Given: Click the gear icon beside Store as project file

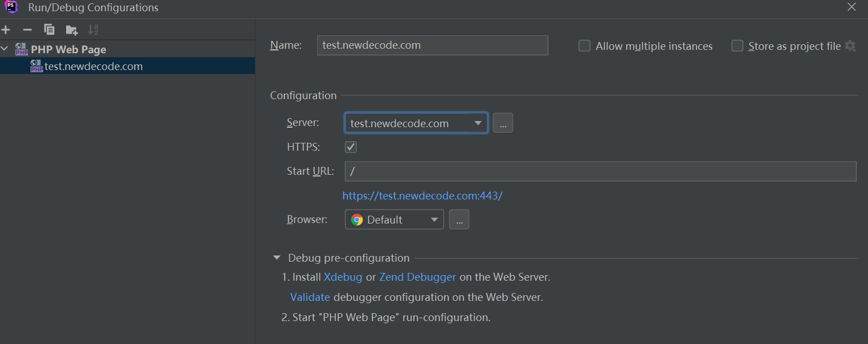Looking at the screenshot, I should point(851,46).
